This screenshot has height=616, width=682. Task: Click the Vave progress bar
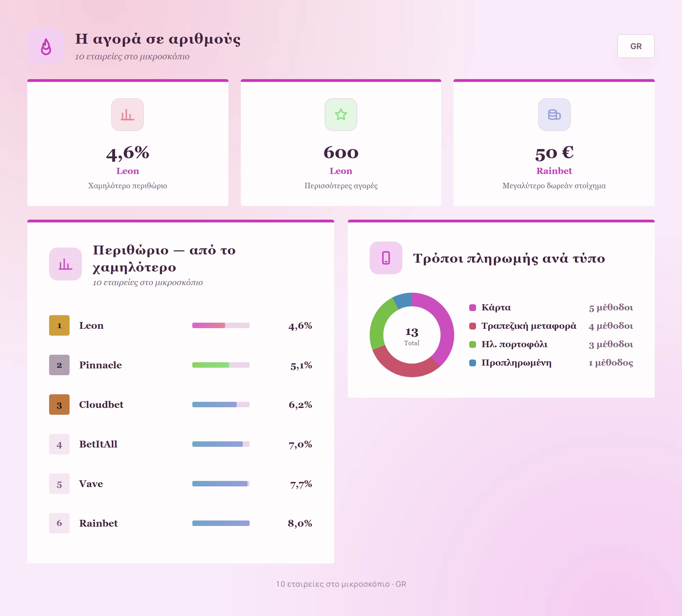[x=221, y=484]
